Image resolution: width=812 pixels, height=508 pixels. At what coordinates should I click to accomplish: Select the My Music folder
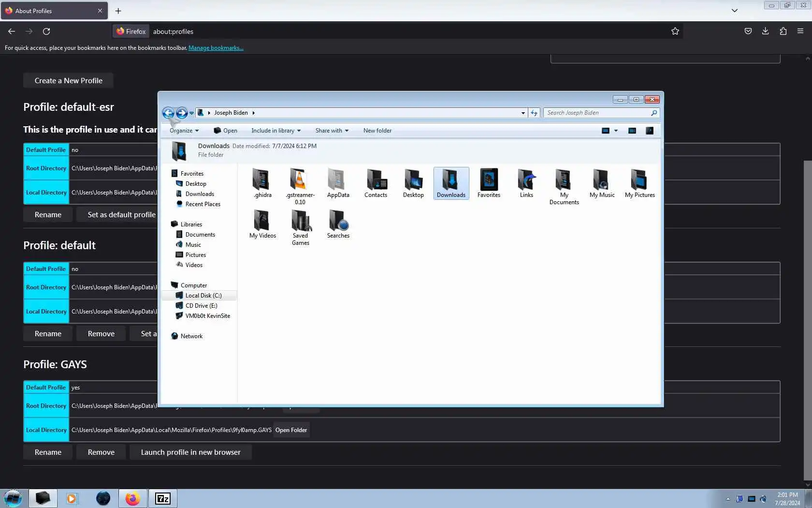pyautogui.click(x=602, y=183)
